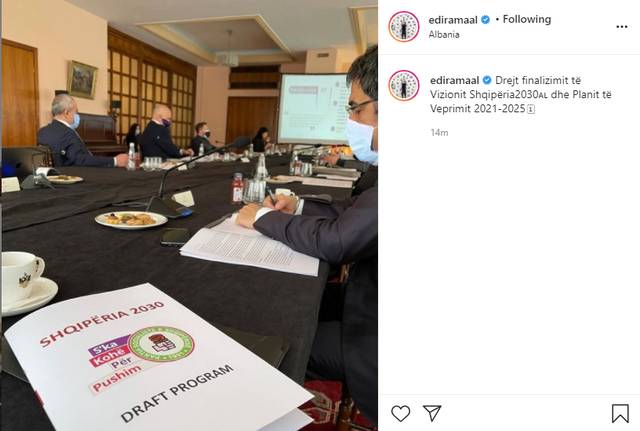Open ediramaal profile picture in header

coord(404,26)
